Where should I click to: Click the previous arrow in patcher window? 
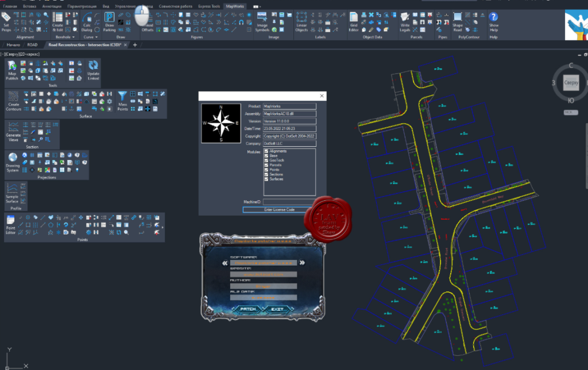pos(225,263)
